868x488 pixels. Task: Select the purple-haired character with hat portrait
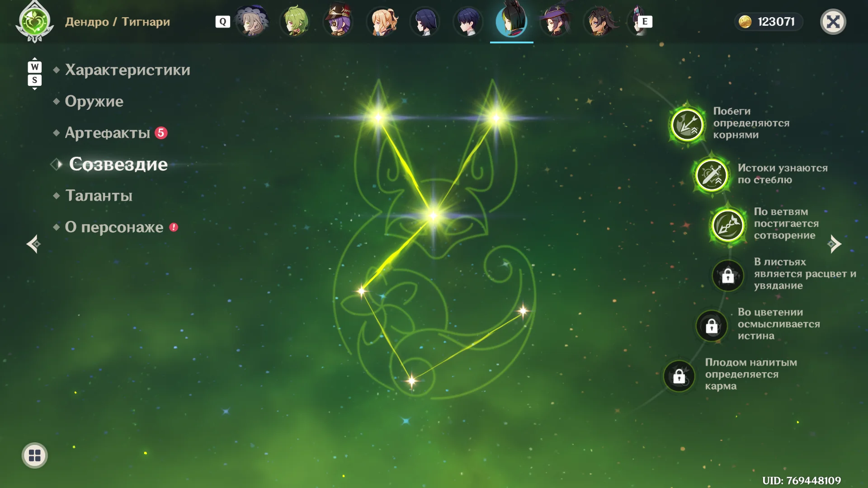coord(339,21)
